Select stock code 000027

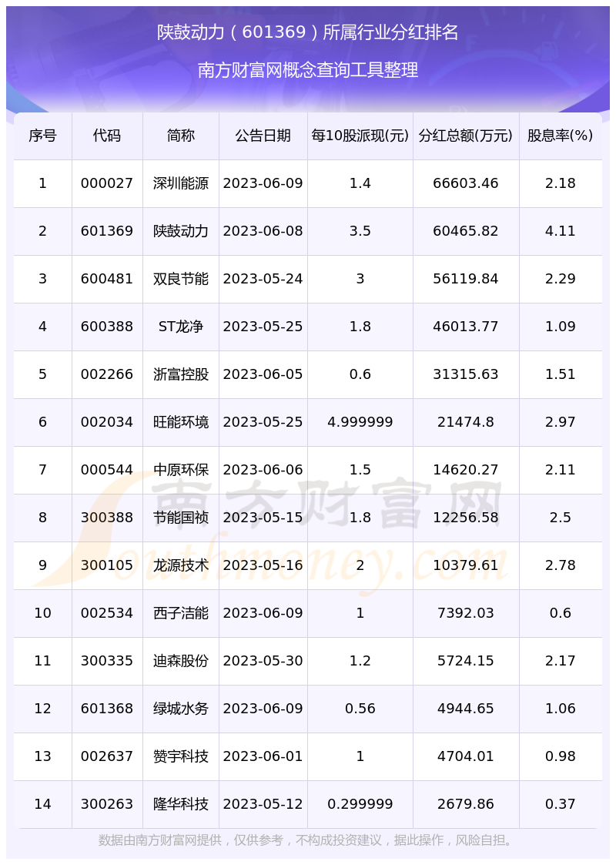click(x=107, y=183)
